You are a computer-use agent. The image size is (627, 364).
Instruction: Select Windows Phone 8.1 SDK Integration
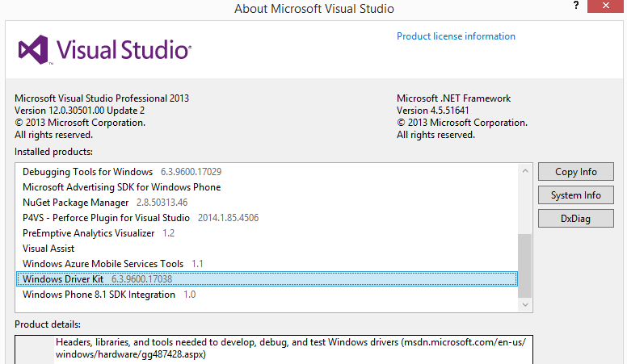pyautogui.click(x=267, y=295)
